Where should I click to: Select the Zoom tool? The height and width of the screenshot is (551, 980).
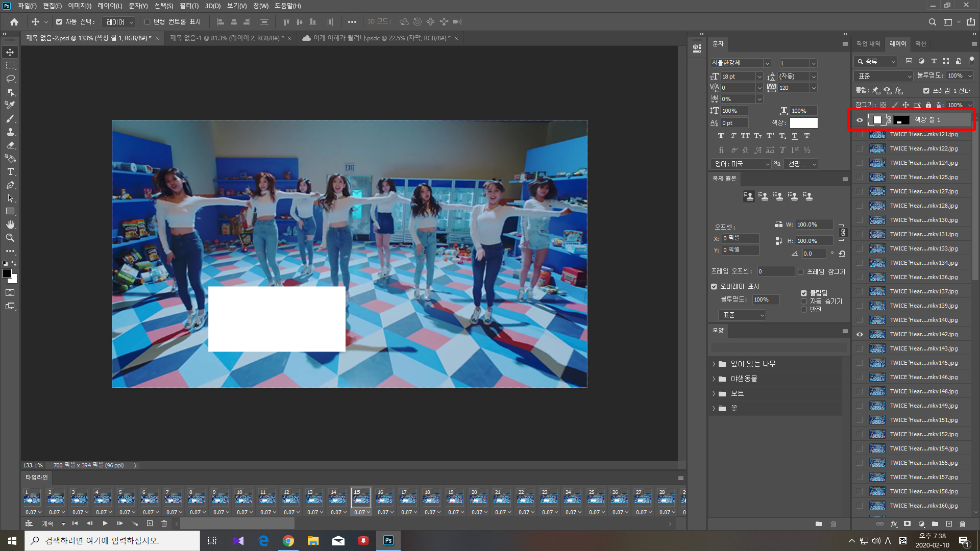[10, 238]
